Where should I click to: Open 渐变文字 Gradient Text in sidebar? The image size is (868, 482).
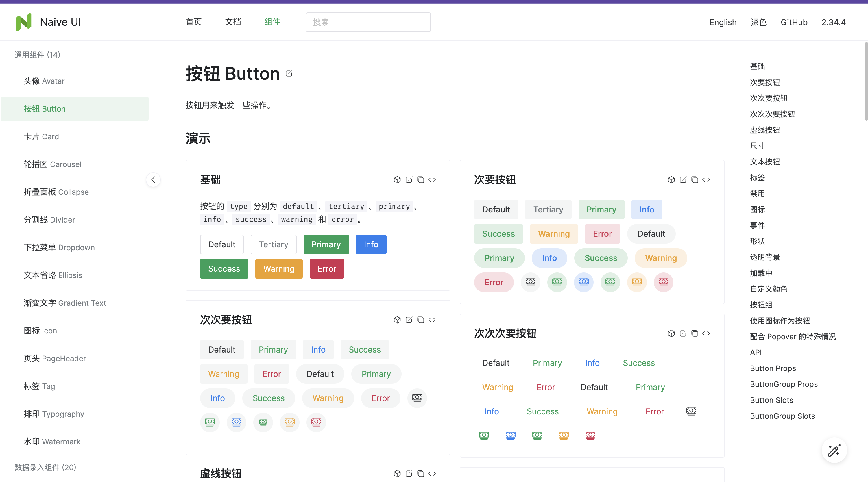click(x=75, y=303)
